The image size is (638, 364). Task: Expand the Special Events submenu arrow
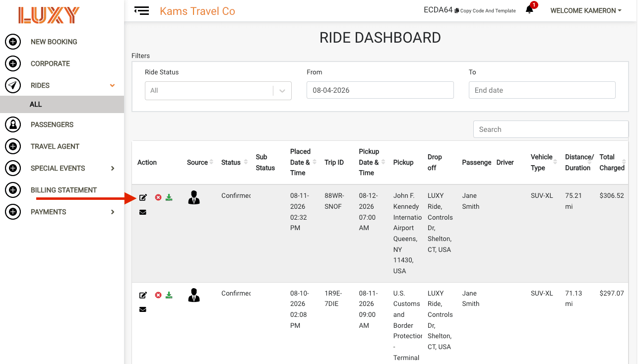coord(113,168)
